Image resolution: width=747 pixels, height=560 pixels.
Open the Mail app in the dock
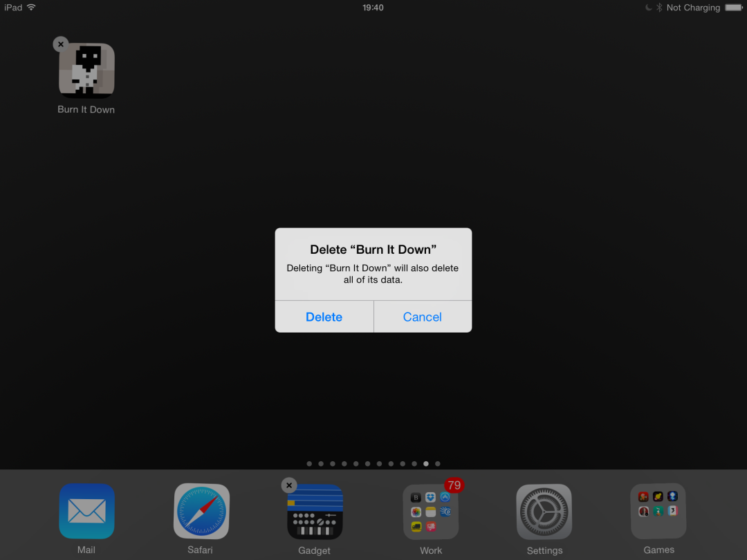(86, 512)
